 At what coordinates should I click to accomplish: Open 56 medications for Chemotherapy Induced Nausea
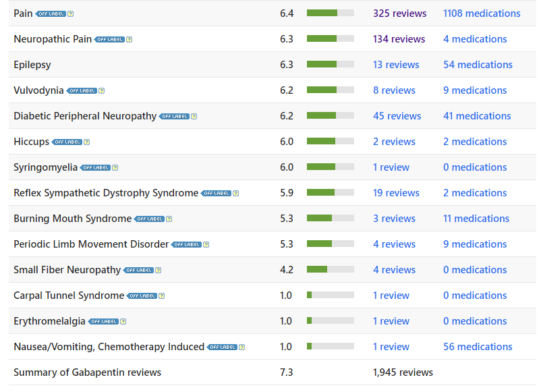click(478, 347)
